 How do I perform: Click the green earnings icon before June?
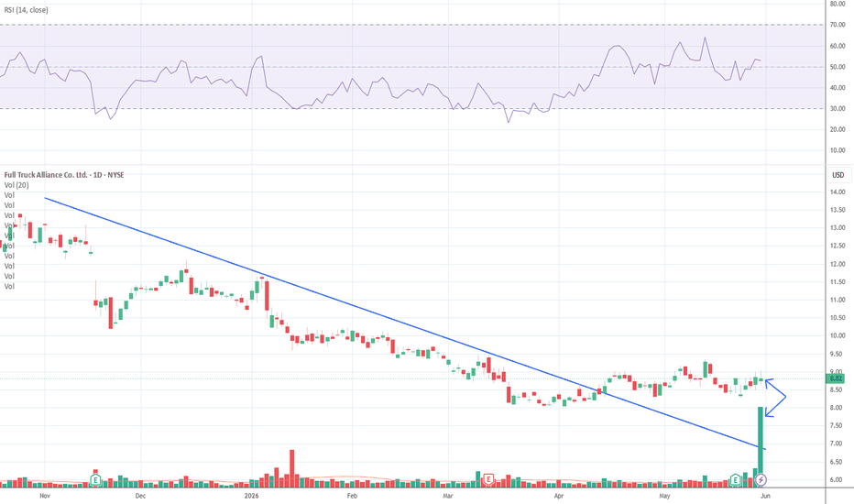tap(735, 480)
